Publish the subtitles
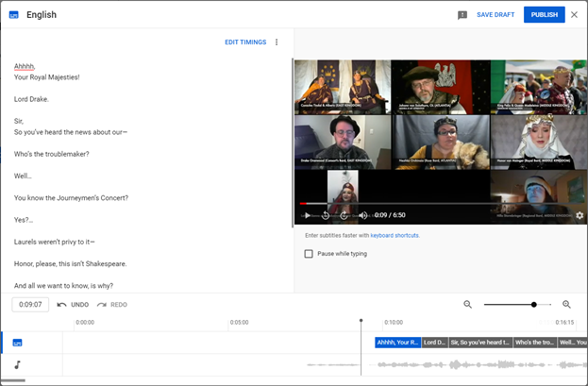Screen dimensions: 588x386 click(x=544, y=15)
